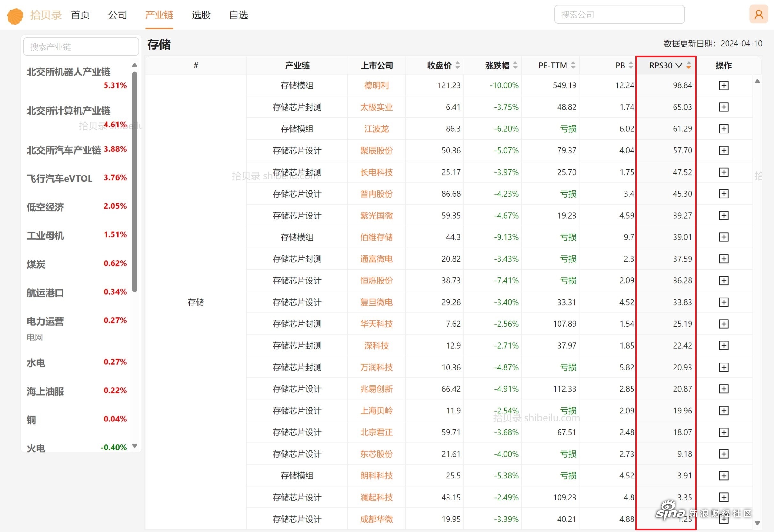Select the 产业链 tab
Viewport: 774px width, 532px height.
(159, 15)
